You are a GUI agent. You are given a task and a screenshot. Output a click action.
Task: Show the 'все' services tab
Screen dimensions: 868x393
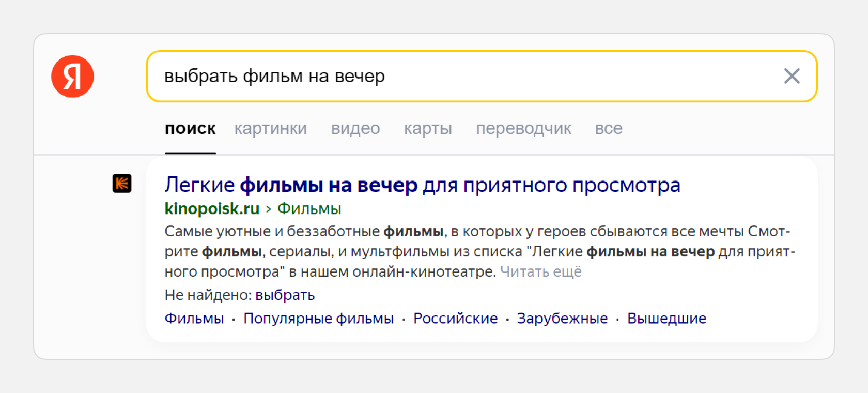click(x=609, y=128)
